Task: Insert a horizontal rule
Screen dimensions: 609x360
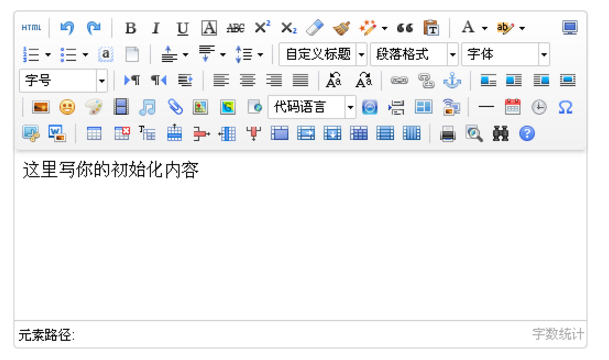Action: 486,107
